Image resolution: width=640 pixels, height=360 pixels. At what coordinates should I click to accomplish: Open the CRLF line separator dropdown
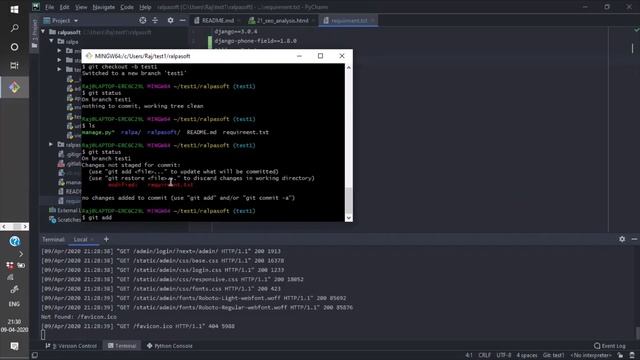click(484, 355)
